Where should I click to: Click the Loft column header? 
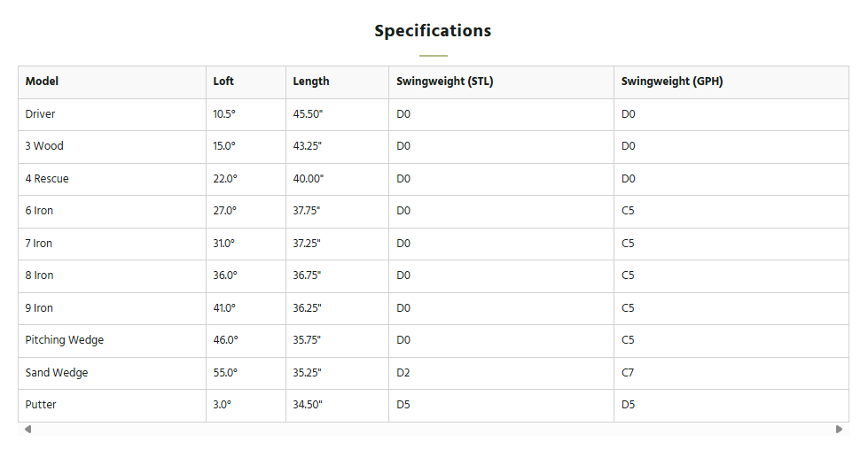click(x=246, y=81)
